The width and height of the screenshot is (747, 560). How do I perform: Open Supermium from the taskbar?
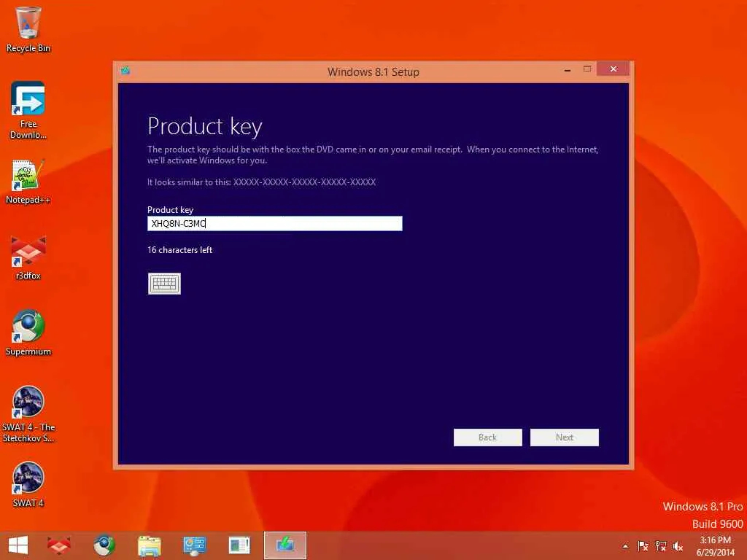[x=104, y=545]
